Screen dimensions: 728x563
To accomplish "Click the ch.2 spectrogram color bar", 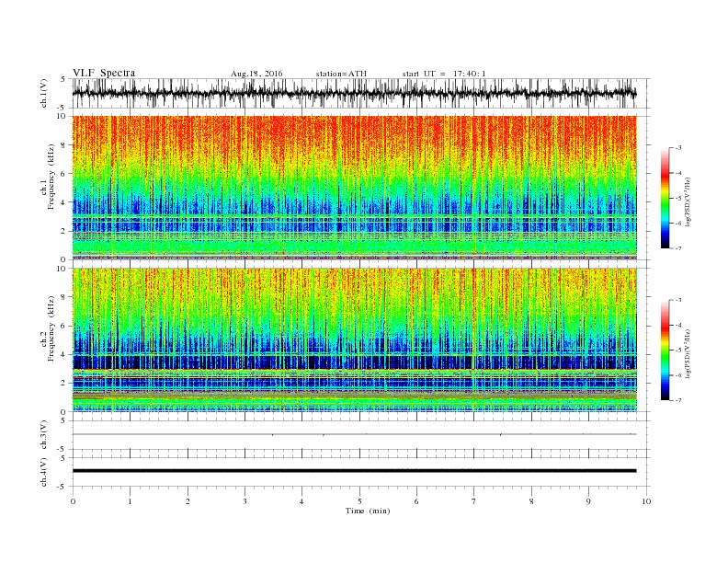I will (x=665, y=350).
